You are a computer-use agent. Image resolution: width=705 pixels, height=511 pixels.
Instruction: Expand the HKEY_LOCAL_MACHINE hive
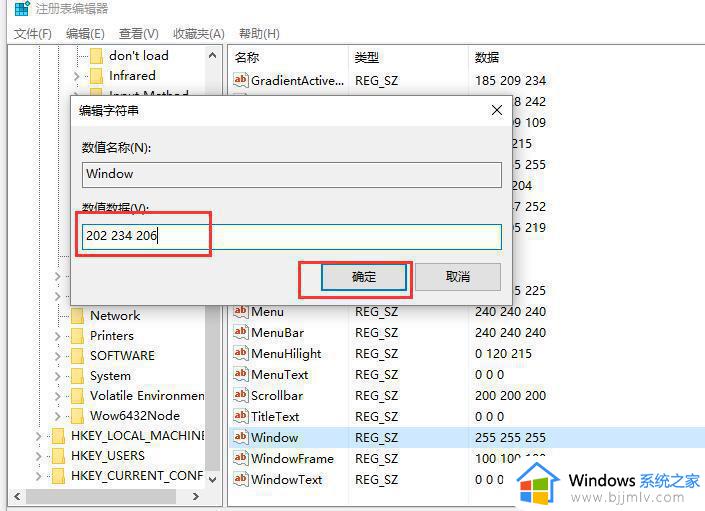pyautogui.click(x=38, y=436)
